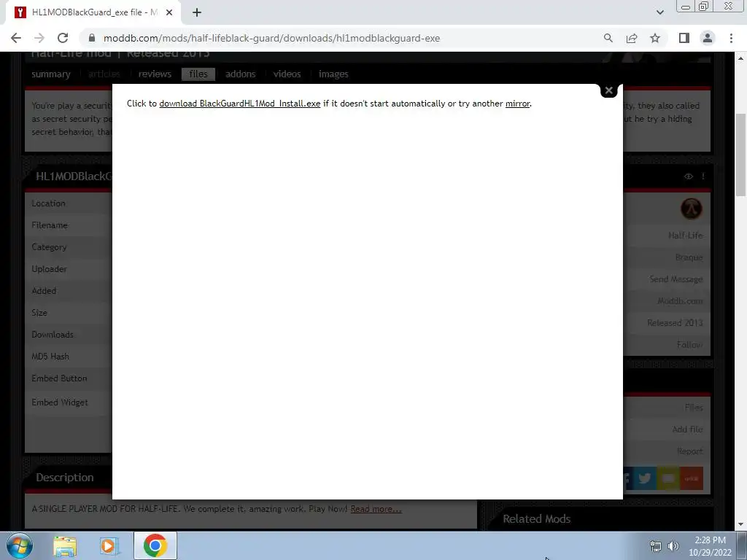The width and height of the screenshot is (747, 560).
Task: Click Send Message link
Action: [676, 279]
